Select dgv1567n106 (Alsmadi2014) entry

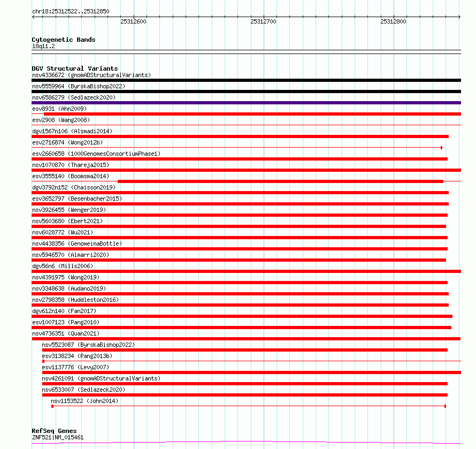[72, 131]
